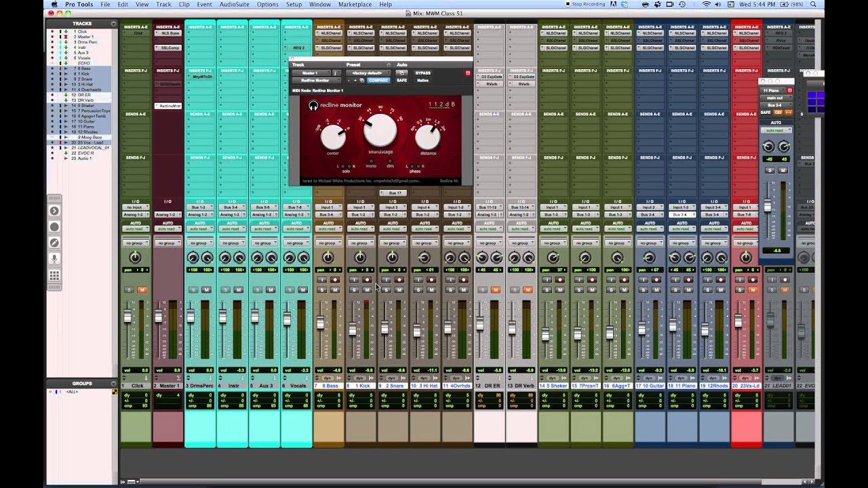Select the pencil icon in the left toolbar
The width and height of the screenshot is (868, 488).
[54, 243]
